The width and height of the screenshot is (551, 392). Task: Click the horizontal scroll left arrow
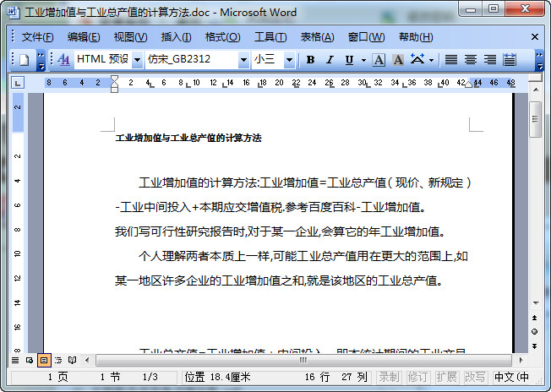pyautogui.click(x=87, y=360)
